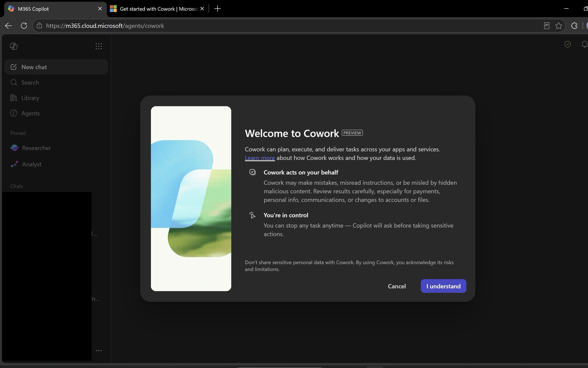Click the PREVIEW badge next to title

[x=352, y=133]
